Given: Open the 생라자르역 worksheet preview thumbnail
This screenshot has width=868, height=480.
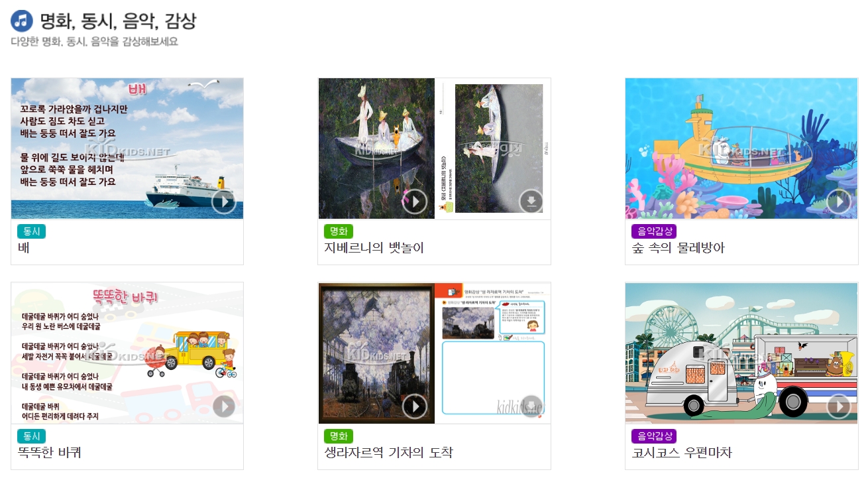Looking at the screenshot, I should [x=493, y=353].
